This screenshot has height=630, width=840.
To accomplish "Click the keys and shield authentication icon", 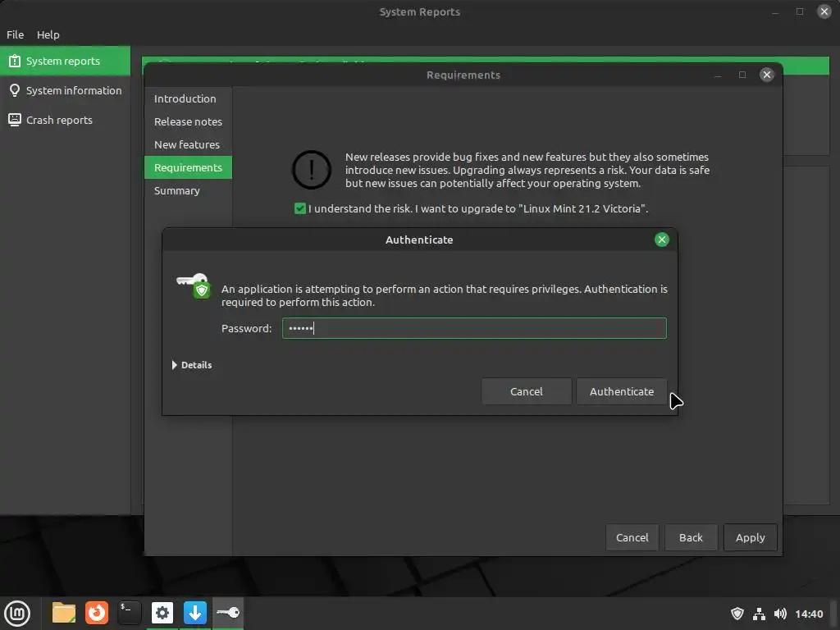I will [x=194, y=285].
